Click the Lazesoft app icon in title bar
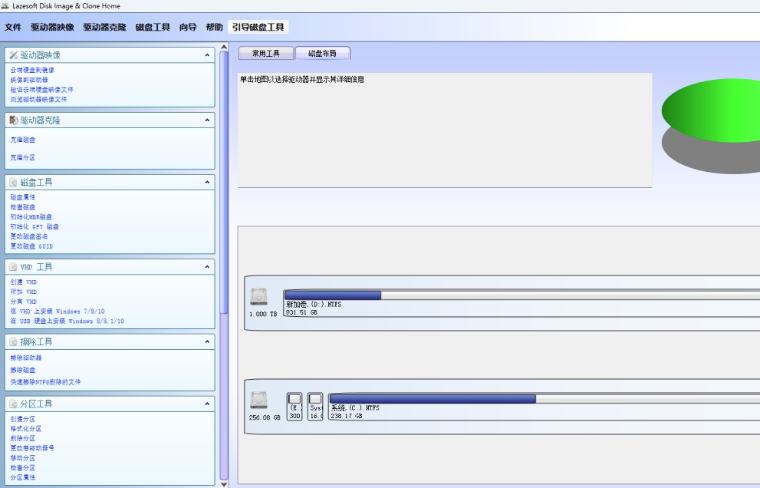The height and width of the screenshot is (488, 760). [5, 6]
